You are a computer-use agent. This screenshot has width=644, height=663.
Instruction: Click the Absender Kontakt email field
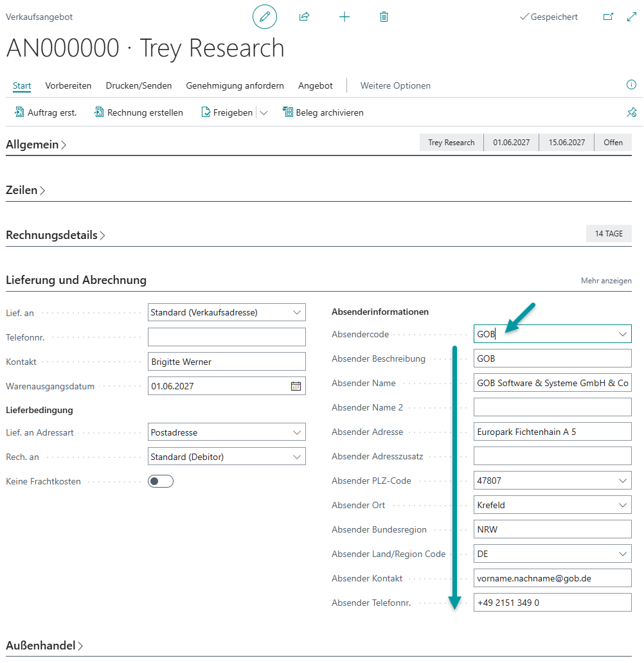tap(552, 578)
